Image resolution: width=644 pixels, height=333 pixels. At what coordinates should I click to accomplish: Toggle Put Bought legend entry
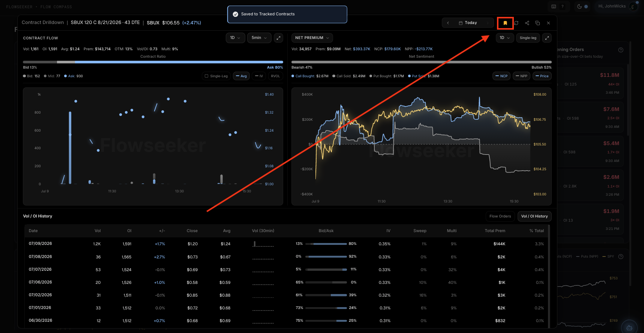click(x=387, y=76)
